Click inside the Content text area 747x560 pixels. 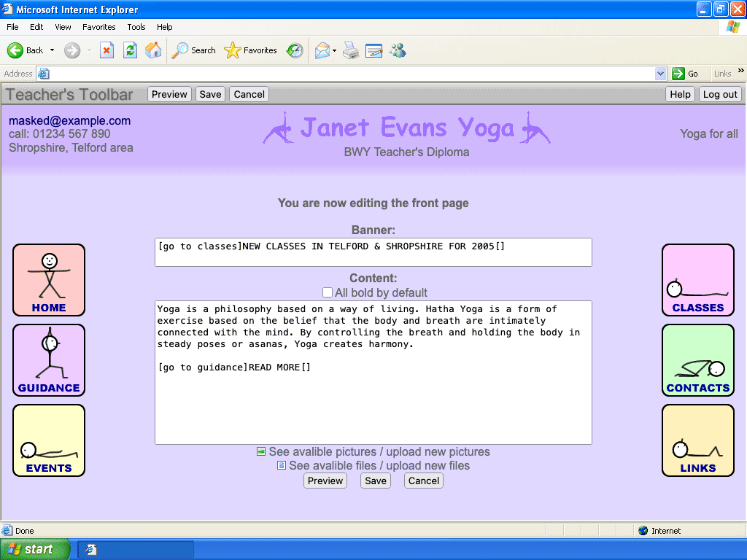tap(373, 373)
